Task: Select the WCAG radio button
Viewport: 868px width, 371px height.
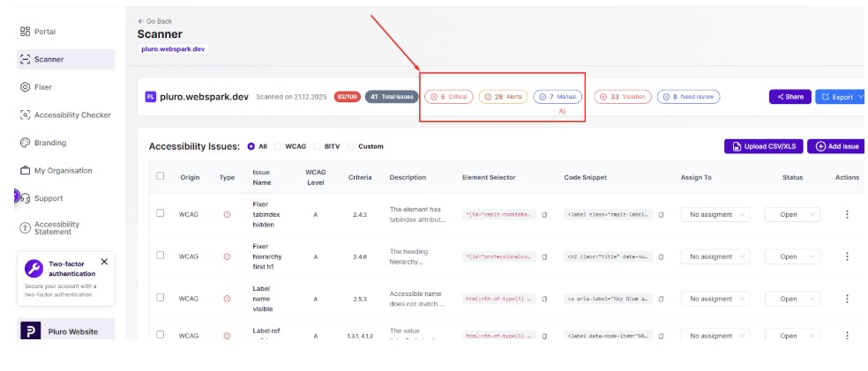Action: pyautogui.click(x=278, y=146)
